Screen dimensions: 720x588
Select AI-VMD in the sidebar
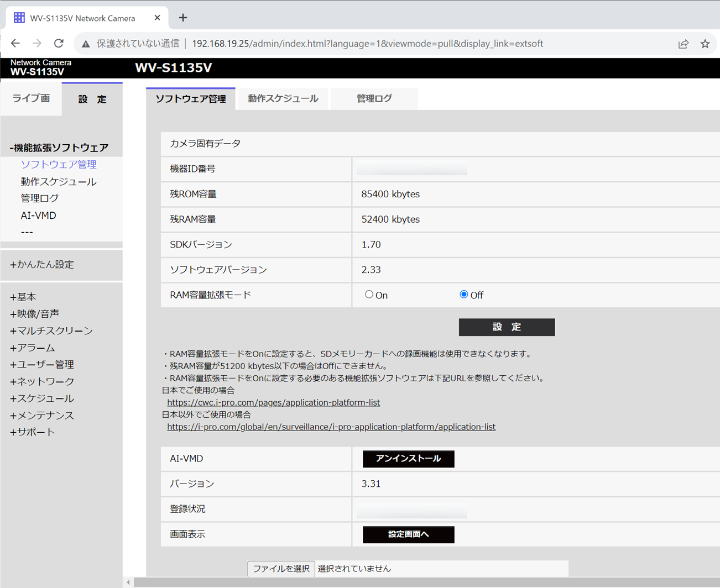click(x=39, y=216)
